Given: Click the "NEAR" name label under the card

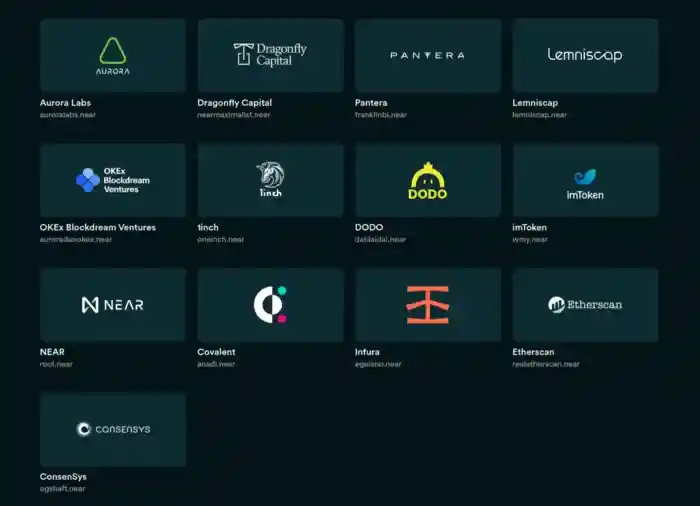Looking at the screenshot, I should coord(52,352).
